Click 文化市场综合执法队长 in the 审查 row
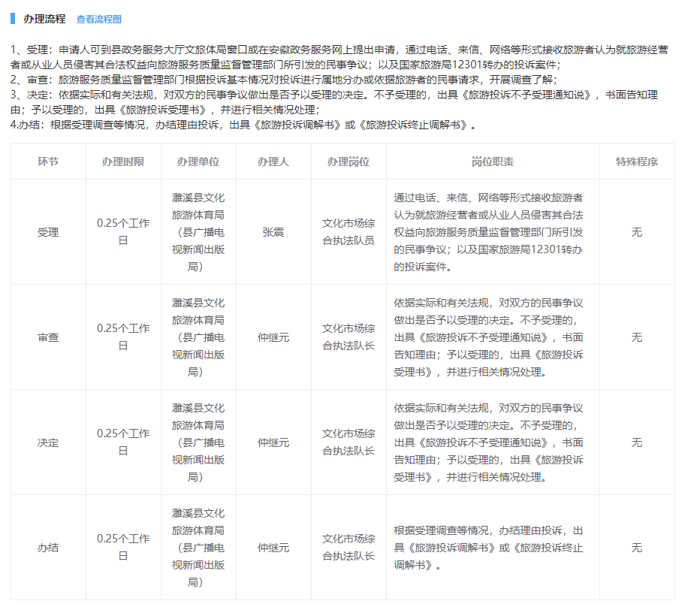The image size is (694, 616). 349,337
